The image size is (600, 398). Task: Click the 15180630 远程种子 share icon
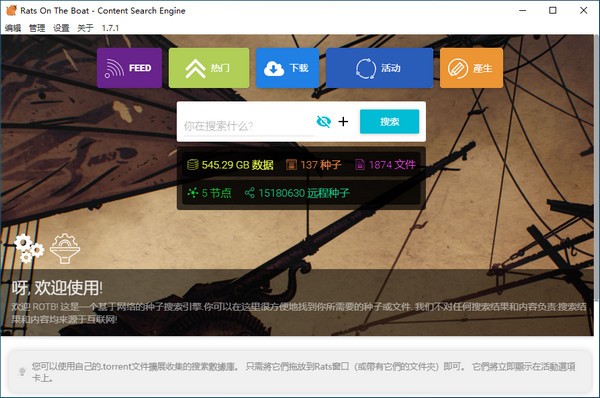pyautogui.click(x=249, y=192)
